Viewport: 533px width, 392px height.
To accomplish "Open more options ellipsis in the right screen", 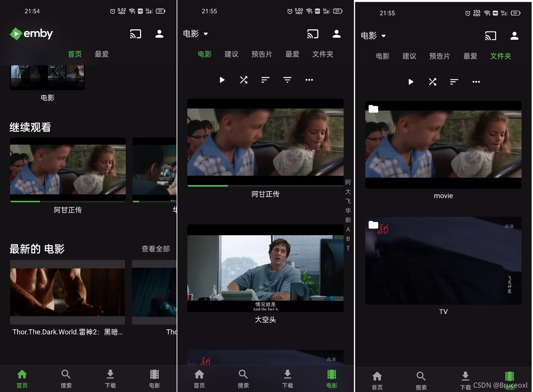I will pos(476,82).
